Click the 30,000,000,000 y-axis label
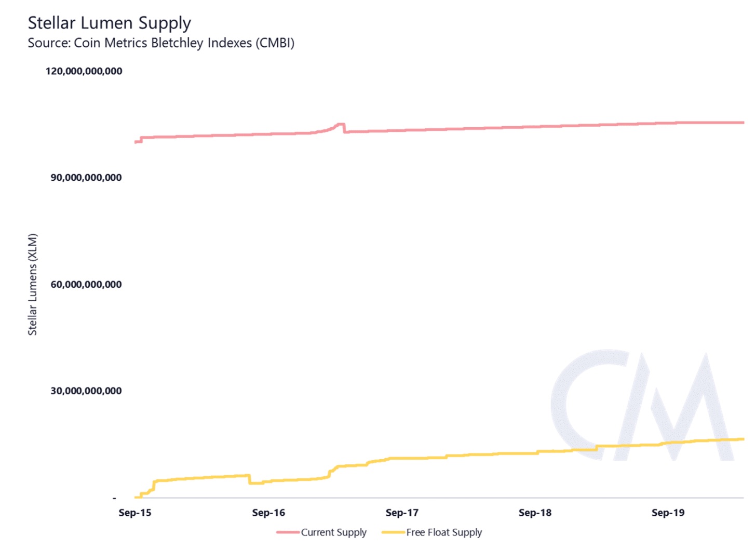This screenshot has height=549, width=756. pyautogui.click(x=86, y=391)
